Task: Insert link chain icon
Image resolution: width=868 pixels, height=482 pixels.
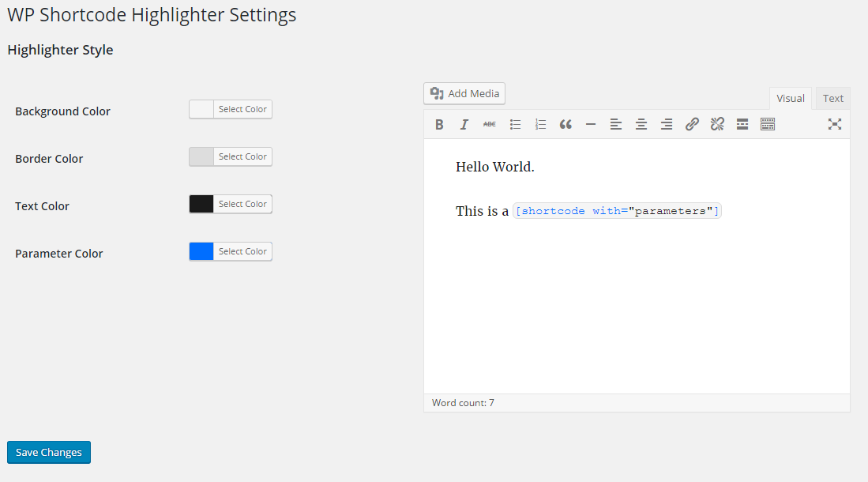Action: pyautogui.click(x=692, y=125)
